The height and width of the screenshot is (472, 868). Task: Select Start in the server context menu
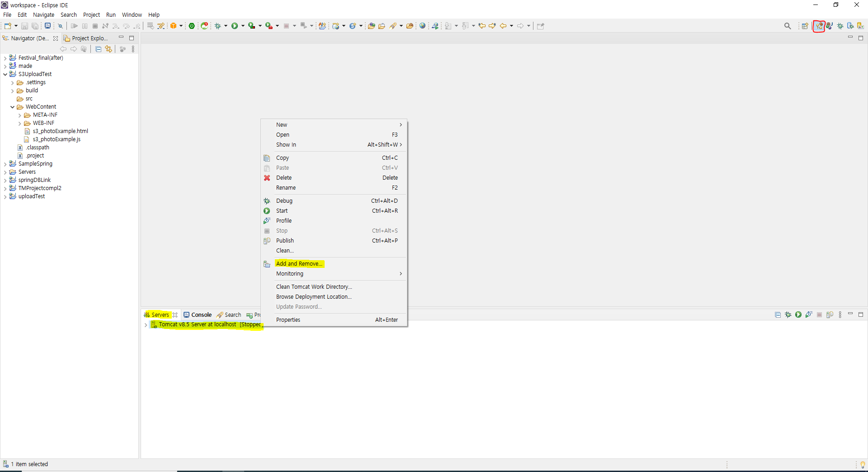[334, 211]
